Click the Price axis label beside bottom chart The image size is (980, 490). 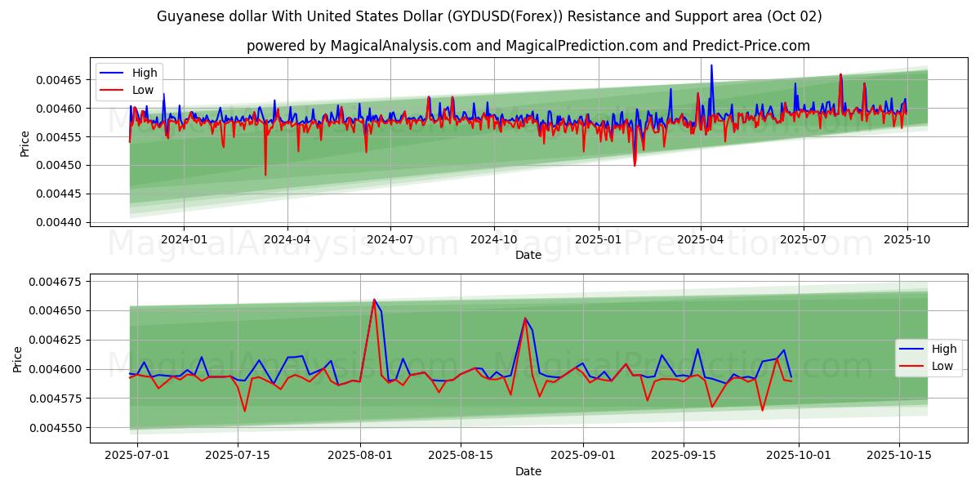(18, 359)
